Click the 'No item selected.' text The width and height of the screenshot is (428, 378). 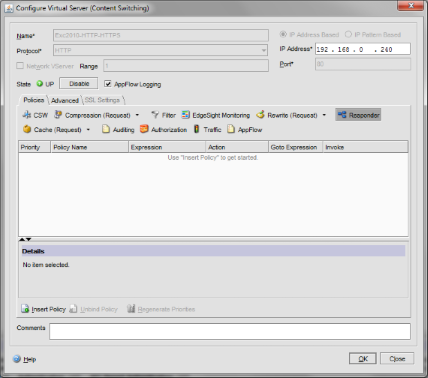[x=46, y=265]
